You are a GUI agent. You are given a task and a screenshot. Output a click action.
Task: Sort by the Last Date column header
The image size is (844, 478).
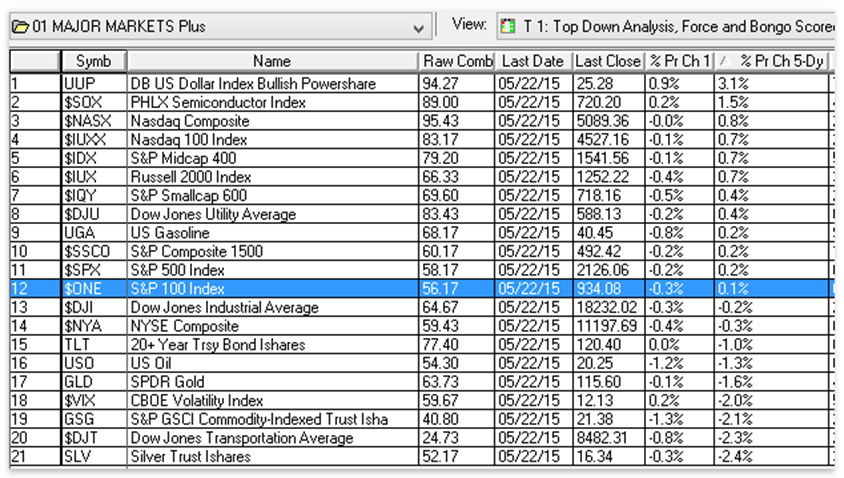pos(533,61)
